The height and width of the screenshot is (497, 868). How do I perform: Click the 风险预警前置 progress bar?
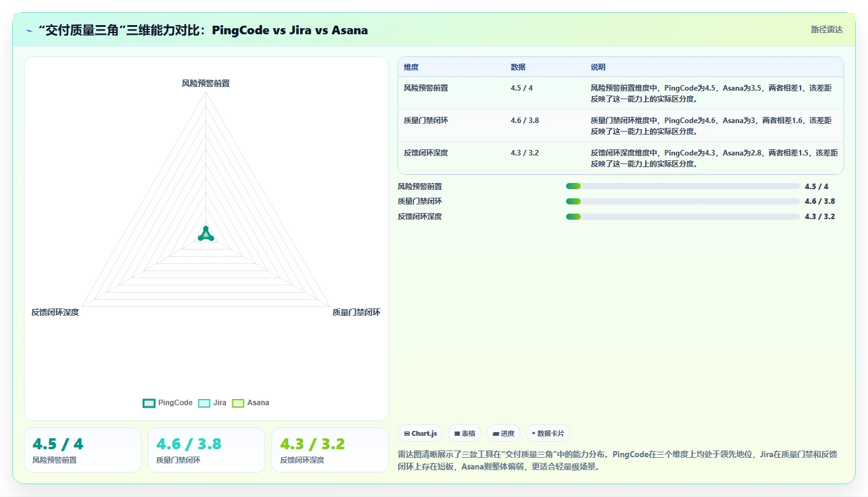click(683, 186)
